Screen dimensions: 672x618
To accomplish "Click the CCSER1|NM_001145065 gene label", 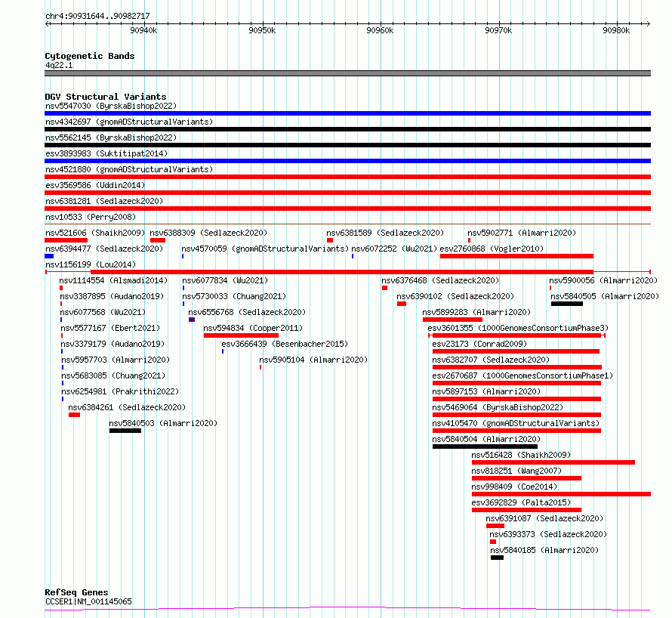I will [x=88, y=601].
